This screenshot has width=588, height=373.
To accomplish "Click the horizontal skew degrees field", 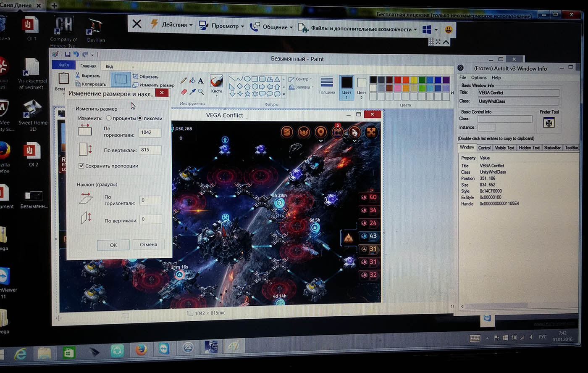I will pos(150,200).
